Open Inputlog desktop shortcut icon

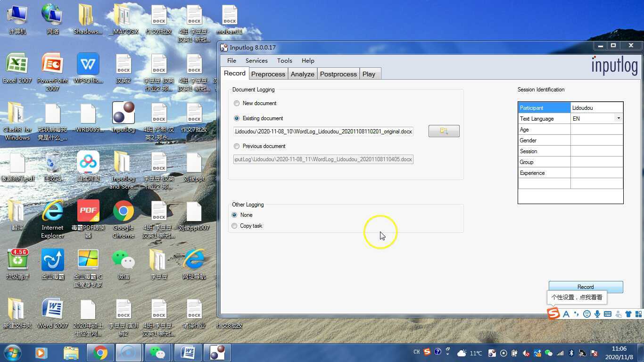tap(123, 114)
